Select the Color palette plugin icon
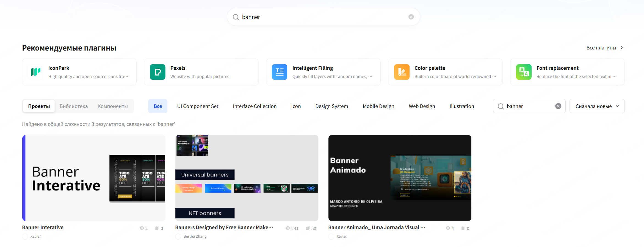644x247 pixels. coord(402,72)
